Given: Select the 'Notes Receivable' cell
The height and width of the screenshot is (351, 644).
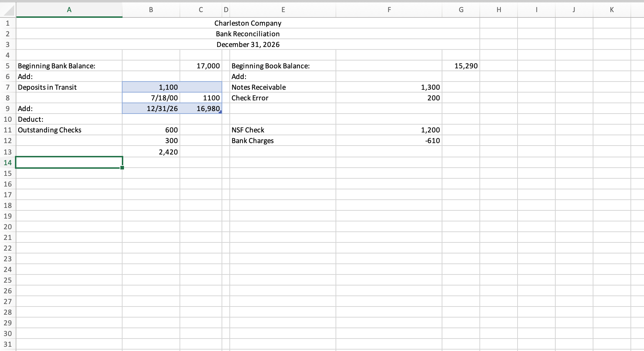Looking at the screenshot, I should (x=283, y=87).
